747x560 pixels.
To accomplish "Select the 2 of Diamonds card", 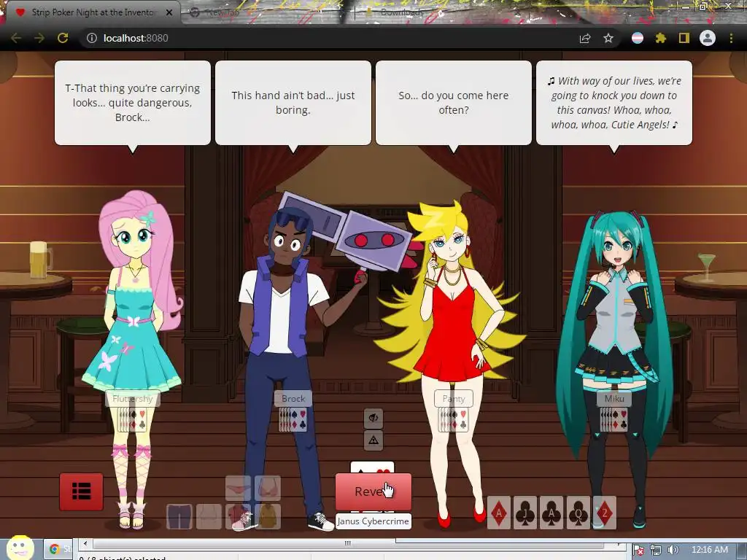I will pos(605,513).
